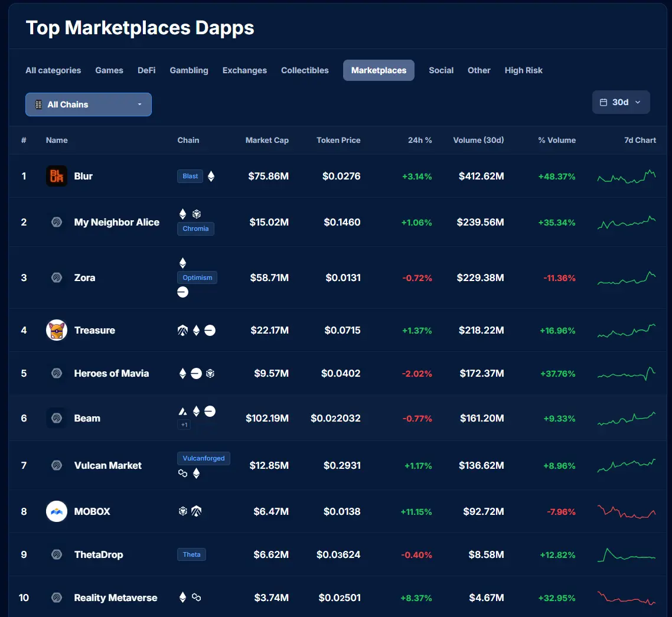This screenshot has width=672, height=617.
Task: Click the BNB chain icon in Heroes of Mavia row
Action: click(210, 374)
